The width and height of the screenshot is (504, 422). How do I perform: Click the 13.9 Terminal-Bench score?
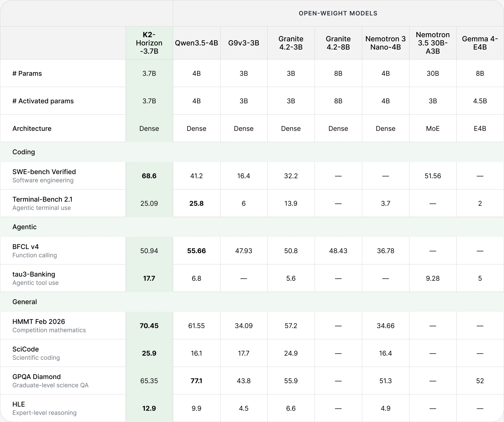(291, 204)
